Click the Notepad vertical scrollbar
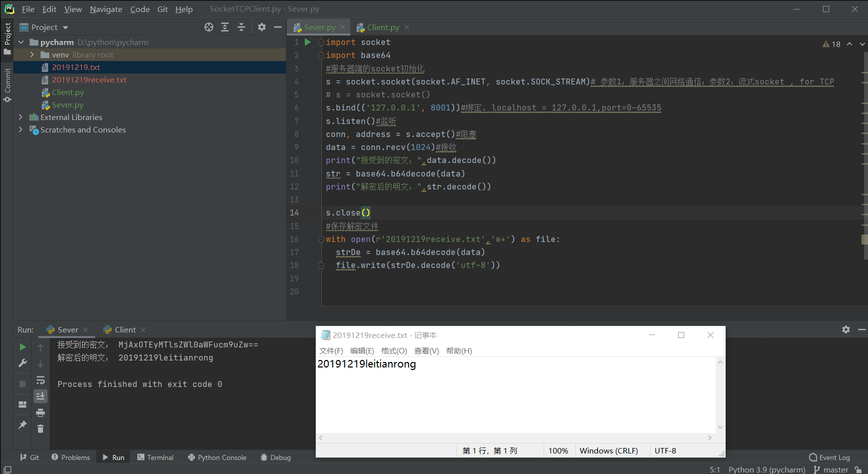 720,395
